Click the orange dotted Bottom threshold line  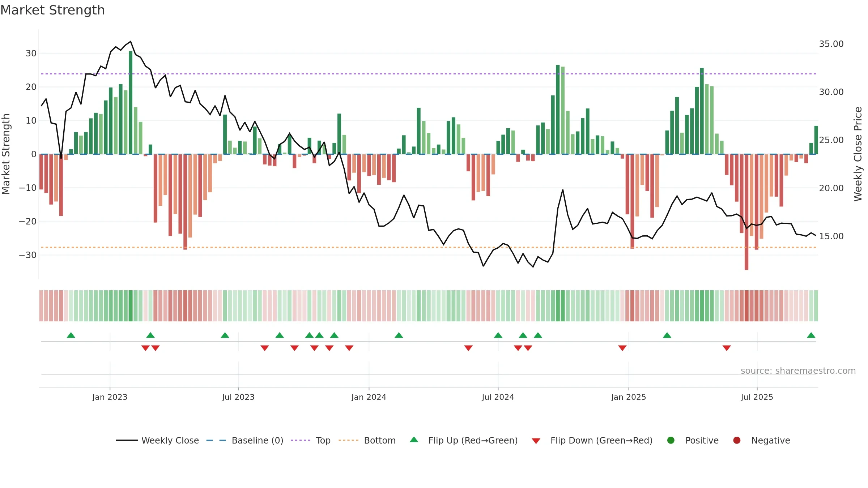pos(429,247)
